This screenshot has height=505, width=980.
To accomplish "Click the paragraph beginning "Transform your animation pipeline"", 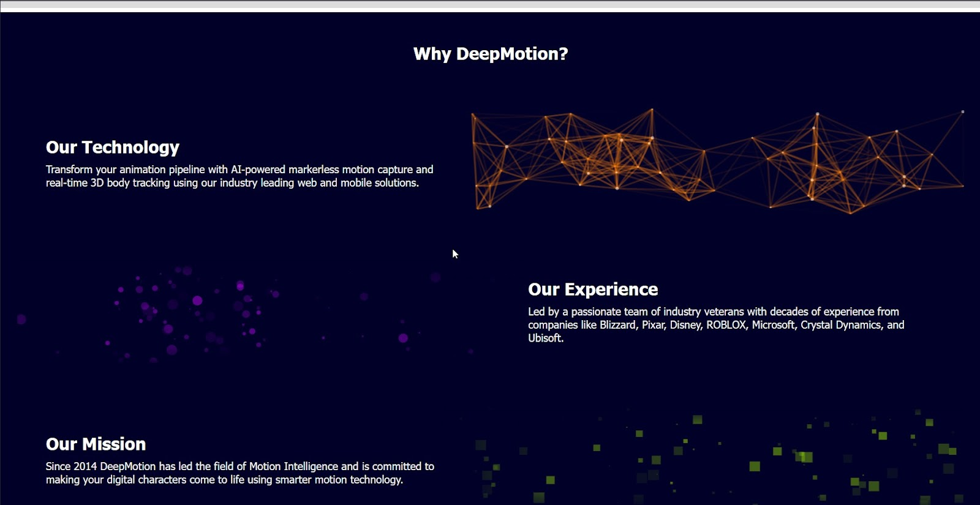I will [x=239, y=176].
